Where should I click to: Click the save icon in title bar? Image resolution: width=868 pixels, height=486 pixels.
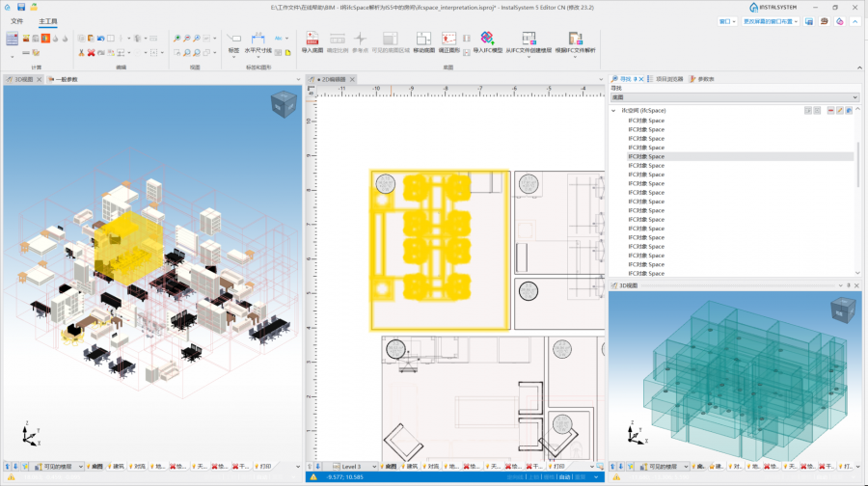coord(21,7)
